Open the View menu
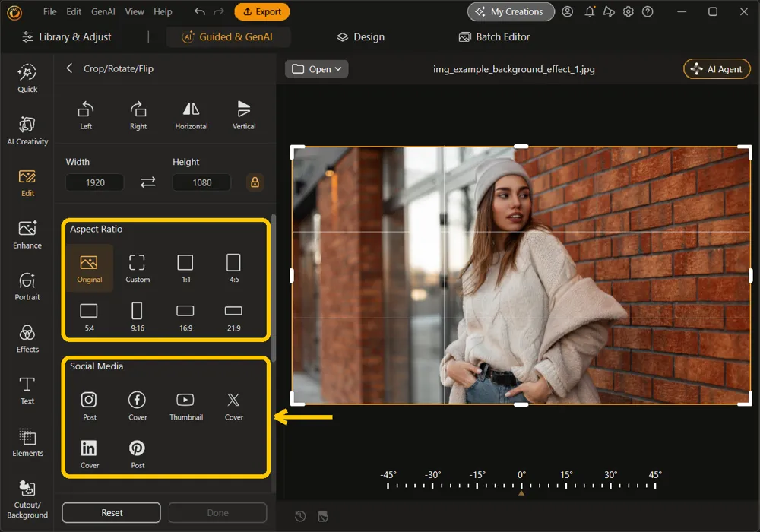Image resolution: width=760 pixels, height=532 pixels. 135,11
